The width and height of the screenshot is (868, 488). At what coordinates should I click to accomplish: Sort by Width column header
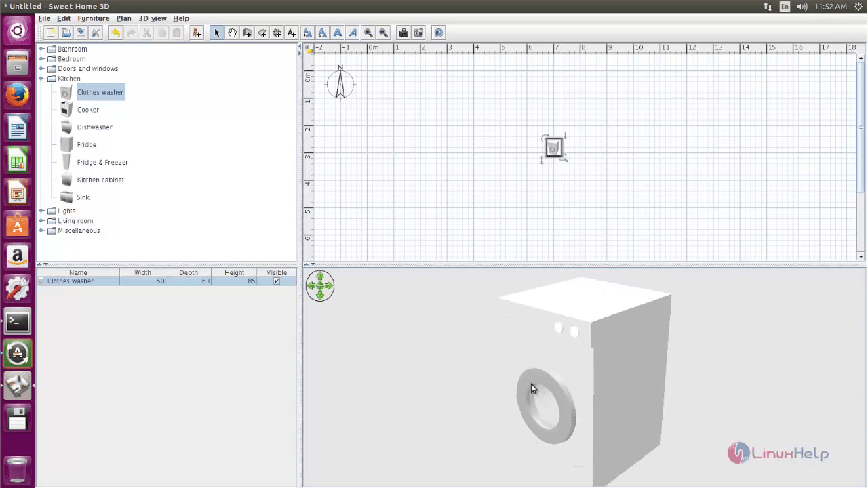pyautogui.click(x=142, y=272)
